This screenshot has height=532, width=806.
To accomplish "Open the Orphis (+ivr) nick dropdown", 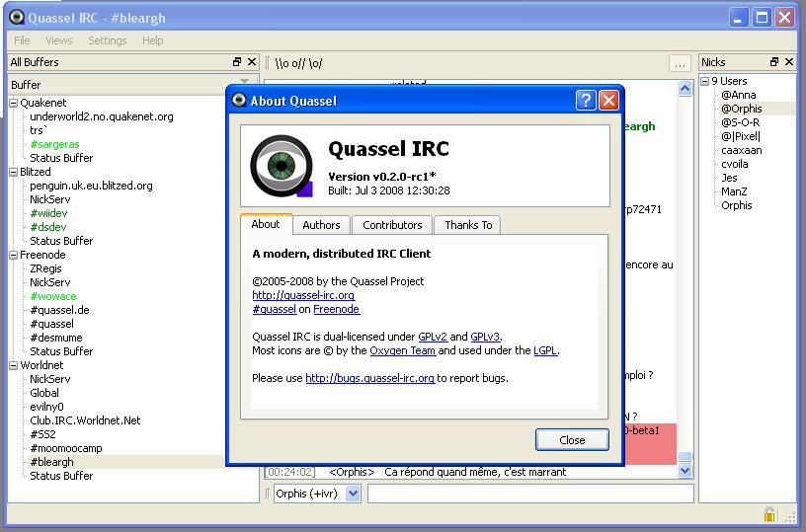I will point(353,494).
